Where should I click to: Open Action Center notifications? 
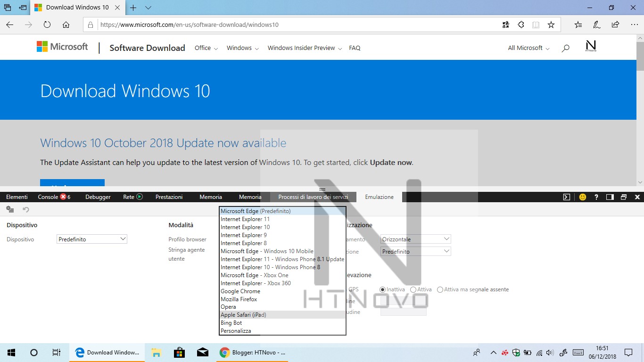point(628,352)
